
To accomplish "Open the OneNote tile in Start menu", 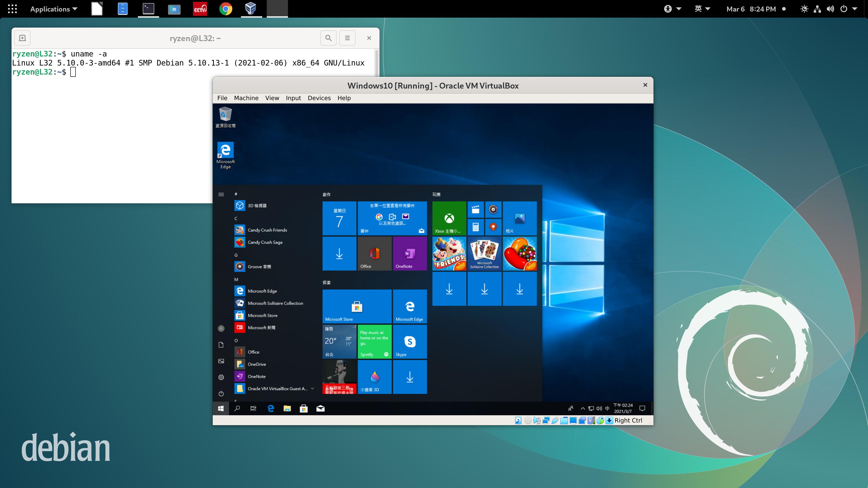I will point(410,253).
